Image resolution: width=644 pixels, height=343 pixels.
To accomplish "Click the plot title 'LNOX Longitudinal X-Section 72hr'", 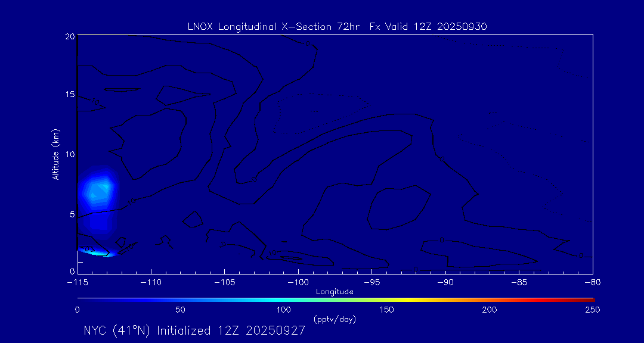I will (274, 26).
